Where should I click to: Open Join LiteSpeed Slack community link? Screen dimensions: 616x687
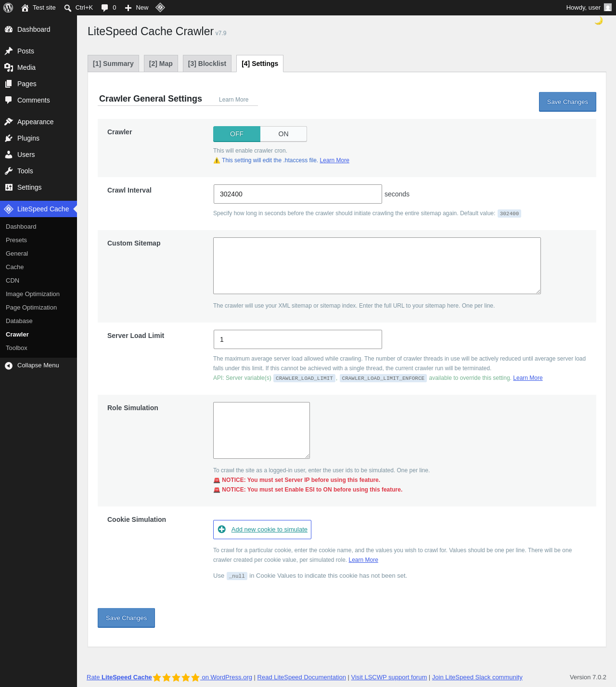pyautogui.click(x=477, y=677)
